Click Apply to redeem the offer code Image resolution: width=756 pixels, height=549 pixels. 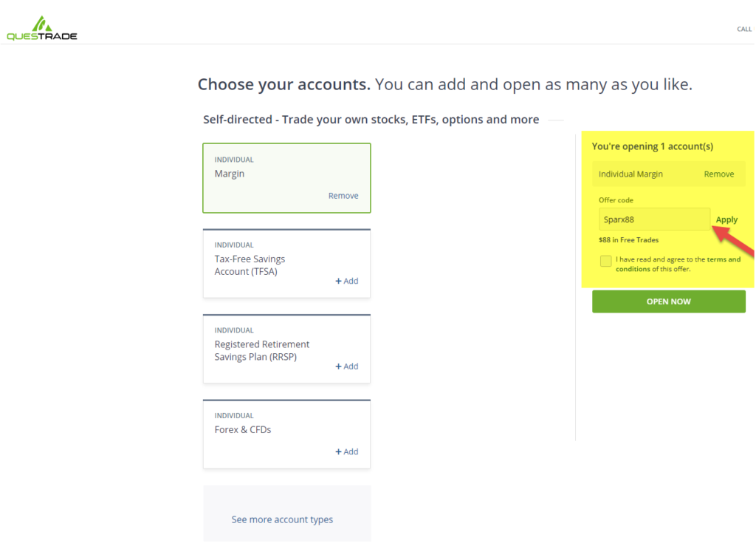(726, 219)
